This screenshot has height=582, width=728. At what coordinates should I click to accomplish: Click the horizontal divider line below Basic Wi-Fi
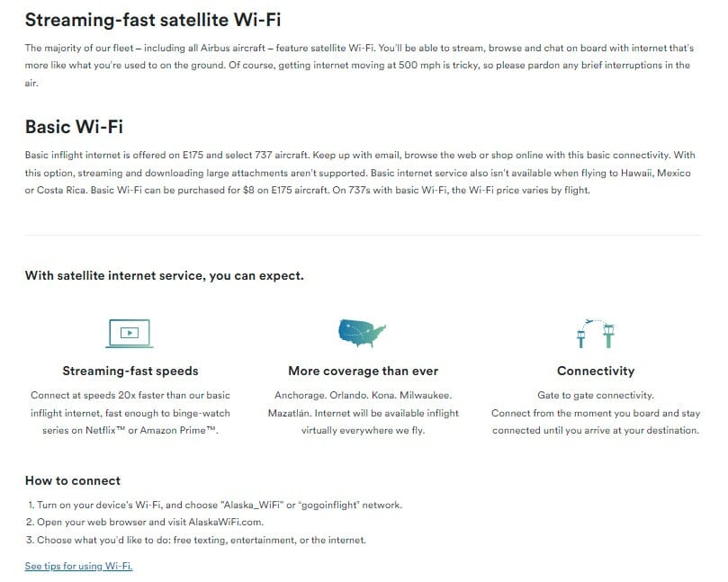(363, 236)
